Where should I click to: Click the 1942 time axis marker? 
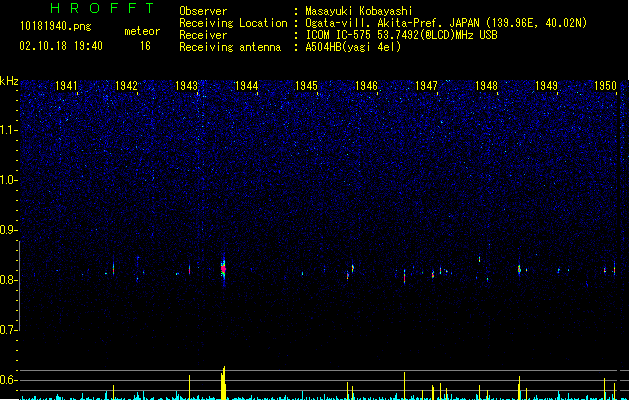pos(126,86)
